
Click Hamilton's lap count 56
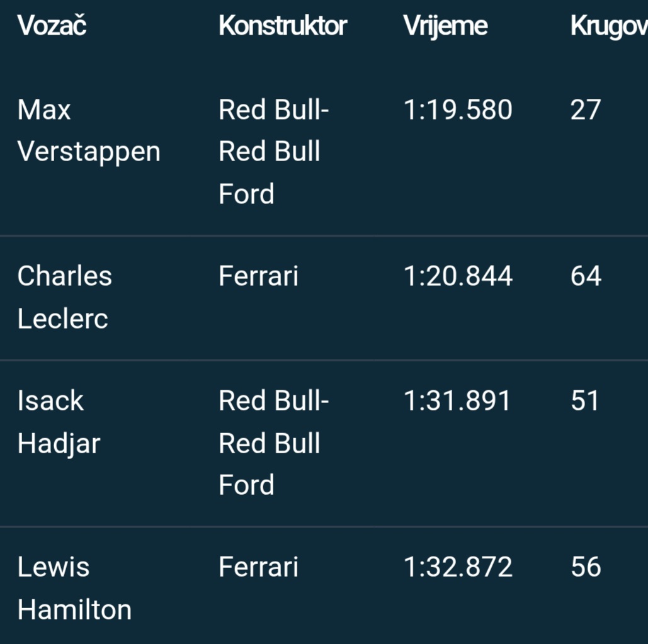(586, 567)
